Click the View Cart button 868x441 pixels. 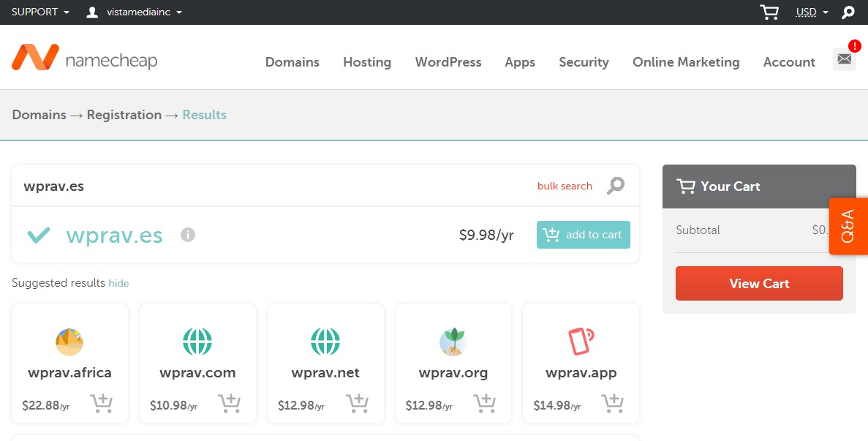pos(760,283)
